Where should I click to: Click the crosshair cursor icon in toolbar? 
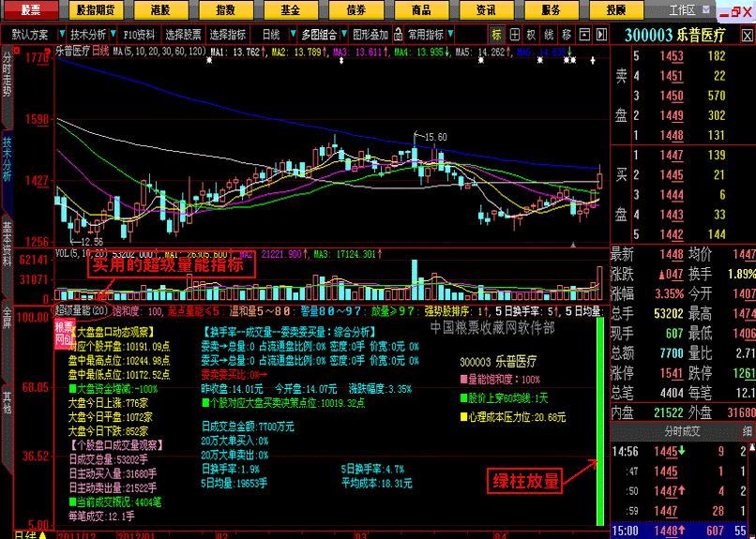(514, 34)
